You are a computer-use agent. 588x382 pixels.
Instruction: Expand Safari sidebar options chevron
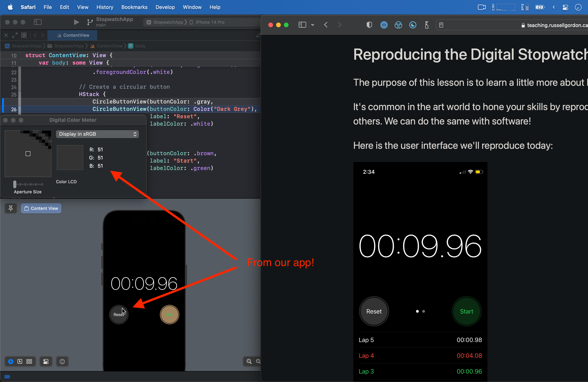pos(312,25)
